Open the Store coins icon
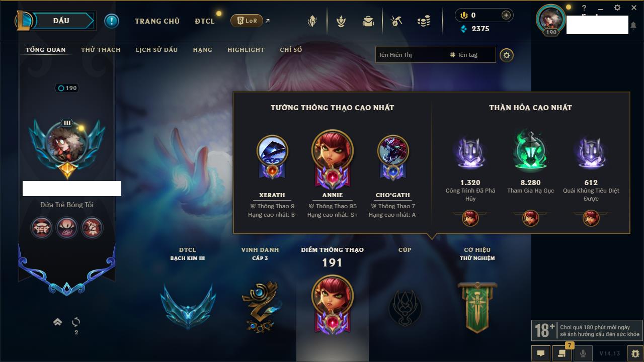Image resolution: width=644 pixels, height=362 pixels. [424, 21]
